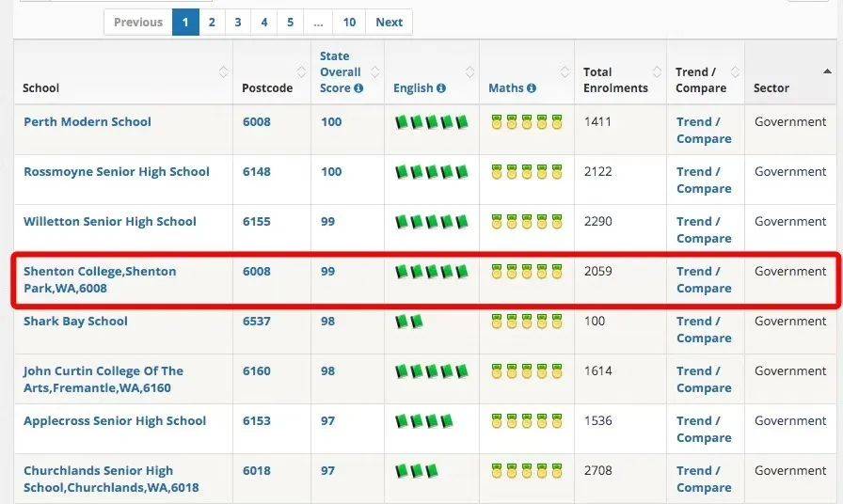The height and width of the screenshot is (504, 843).
Task: Open Trend / Compare for Shenton College
Action: [x=704, y=280]
